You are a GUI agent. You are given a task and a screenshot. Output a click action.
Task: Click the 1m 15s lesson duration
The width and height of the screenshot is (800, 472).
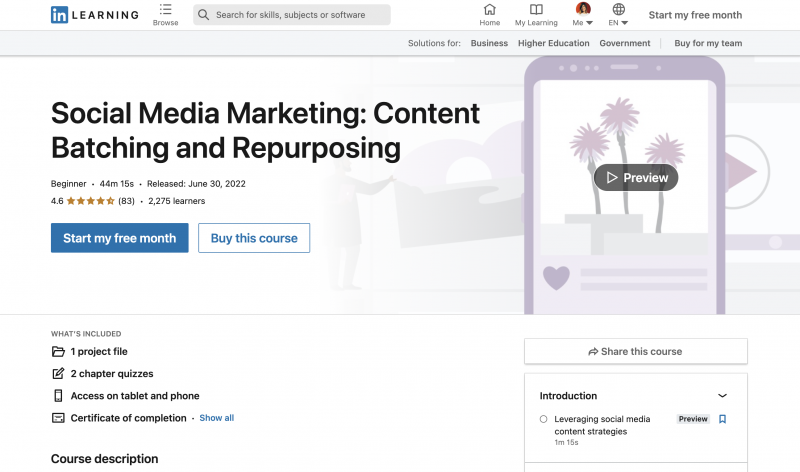(x=566, y=442)
